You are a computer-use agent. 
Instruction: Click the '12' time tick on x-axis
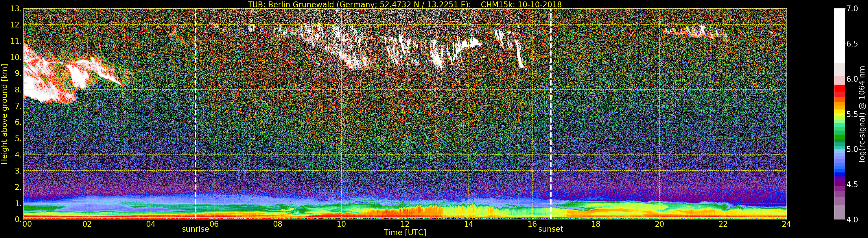pos(405,224)
